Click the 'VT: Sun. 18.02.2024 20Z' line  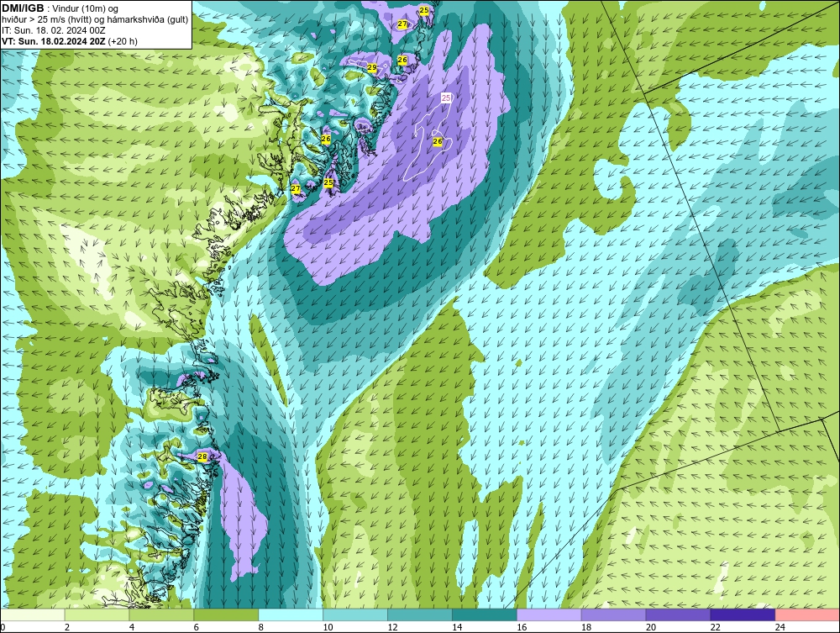click(x=54, y=41)
